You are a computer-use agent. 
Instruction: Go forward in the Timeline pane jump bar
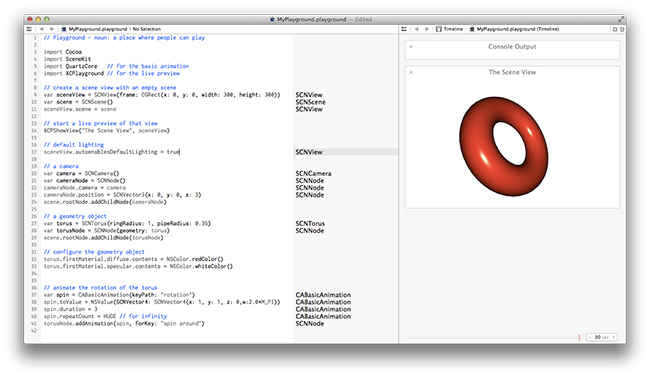(427, 29)
